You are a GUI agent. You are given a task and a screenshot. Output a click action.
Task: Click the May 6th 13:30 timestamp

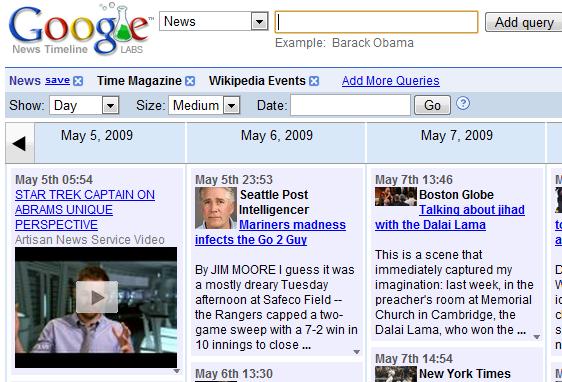[234, 374]
